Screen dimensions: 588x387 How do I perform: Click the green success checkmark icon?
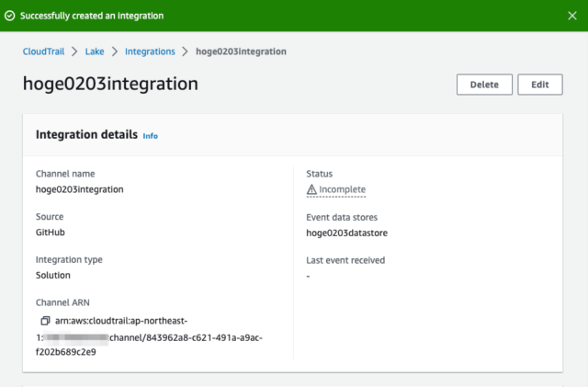click(10, 16)
